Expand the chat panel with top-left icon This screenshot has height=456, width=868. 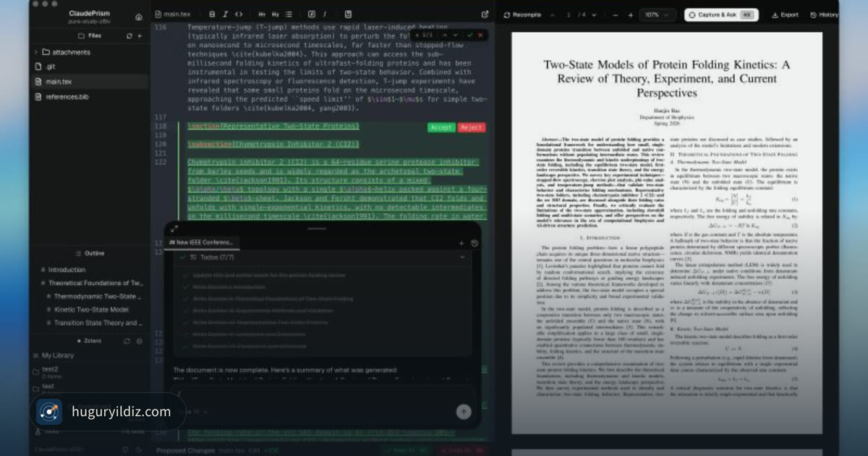(x=174, y=229)
